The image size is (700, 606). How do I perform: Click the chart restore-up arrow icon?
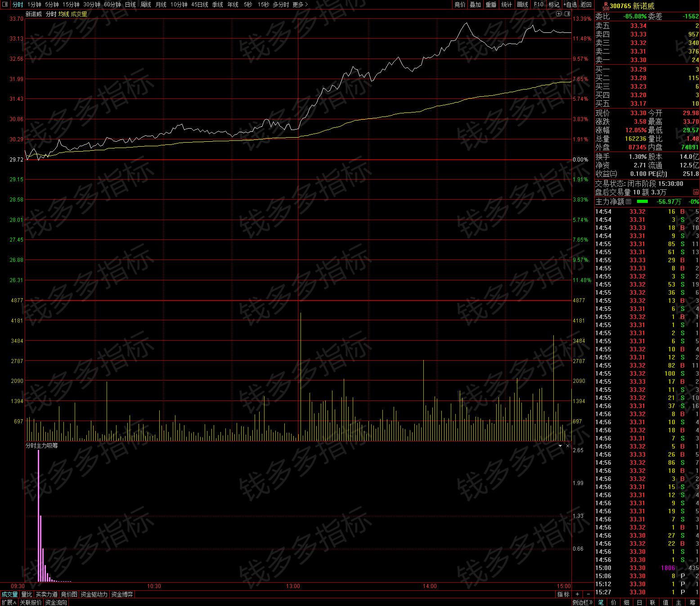(559, 14)
